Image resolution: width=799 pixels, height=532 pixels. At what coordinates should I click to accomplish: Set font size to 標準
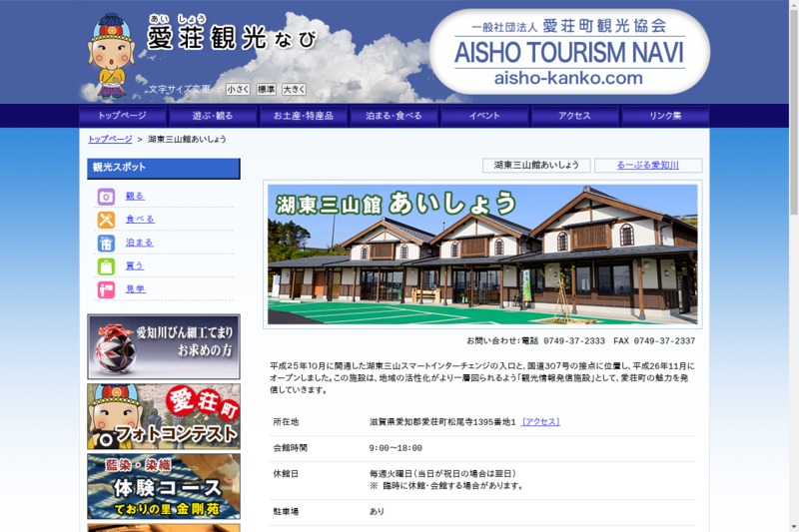266,90
